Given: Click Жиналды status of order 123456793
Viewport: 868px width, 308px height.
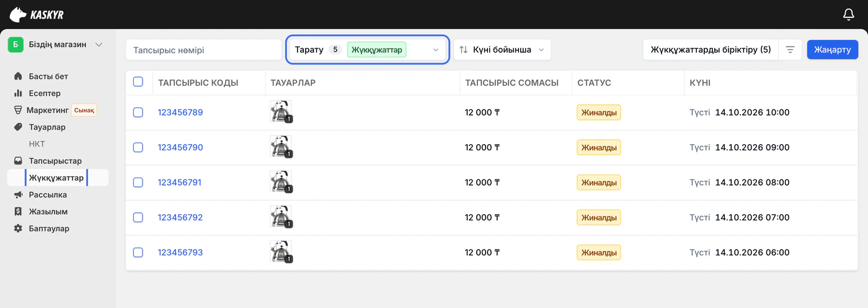Looking at the screenshot, I should point(599,253).
